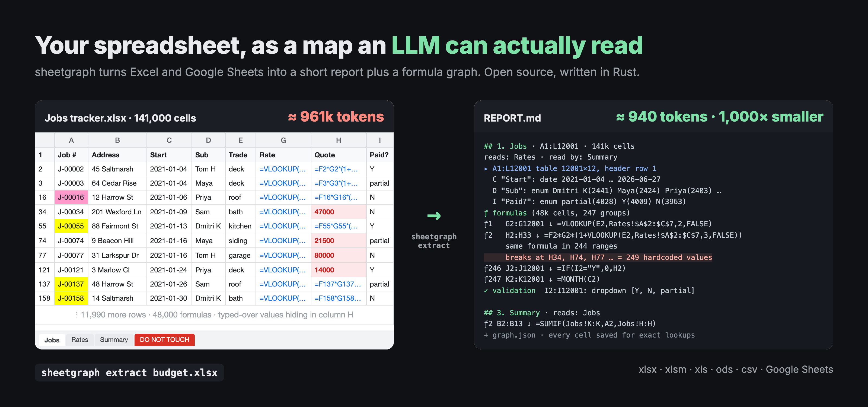Click the =F158*G158… formula cell
The height and width of the screenshot is (407, 868).
[338, 298]
